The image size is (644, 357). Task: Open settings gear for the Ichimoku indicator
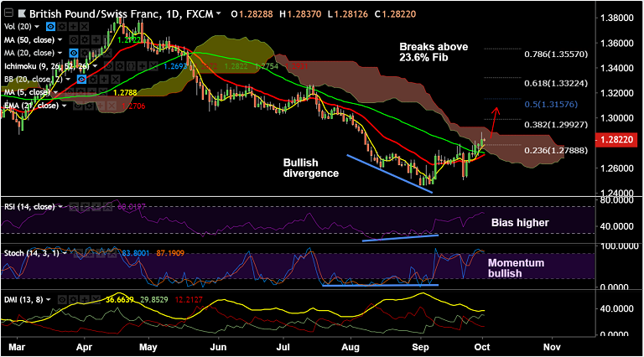pyautogui.click(x=120, y=66)
